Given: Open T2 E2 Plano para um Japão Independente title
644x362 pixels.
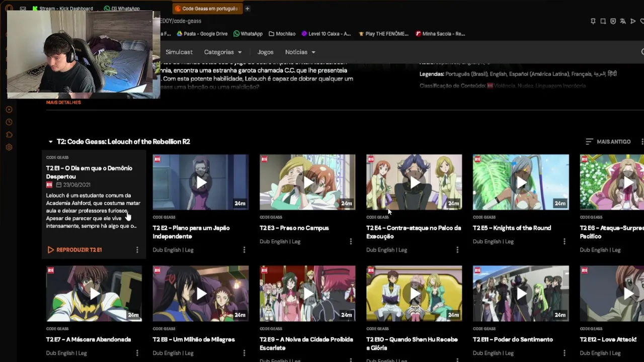Looking at the screenshot, I should pos(191,232).
